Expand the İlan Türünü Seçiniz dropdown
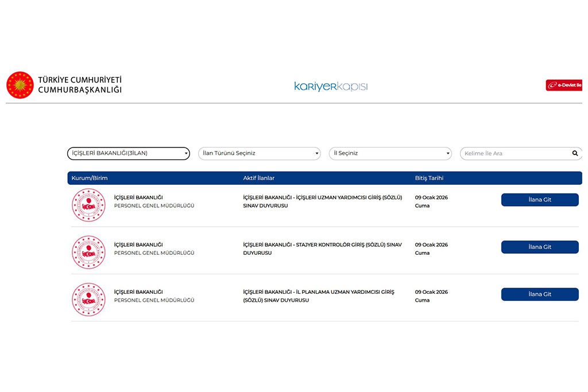The width and height of the screenshot is (588, 392). pyautogui.click(x=260, y=153)
